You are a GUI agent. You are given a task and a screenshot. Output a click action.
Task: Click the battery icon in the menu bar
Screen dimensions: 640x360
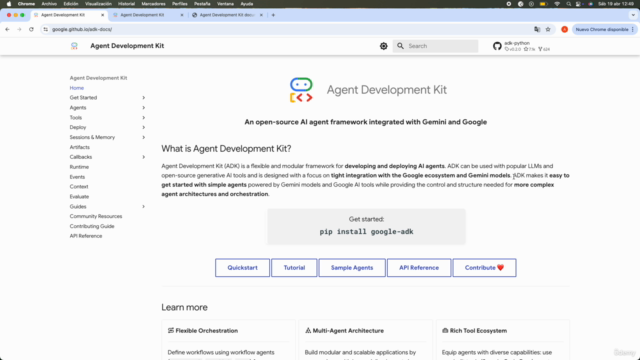[543, 4]
